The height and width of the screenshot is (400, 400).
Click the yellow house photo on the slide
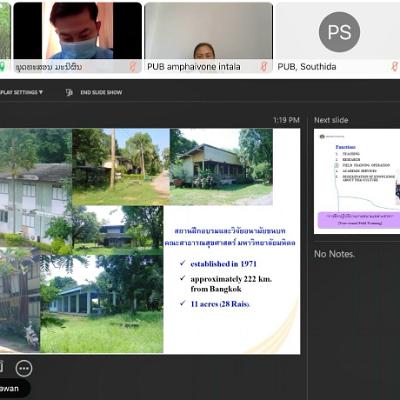(x=221, y=167)
